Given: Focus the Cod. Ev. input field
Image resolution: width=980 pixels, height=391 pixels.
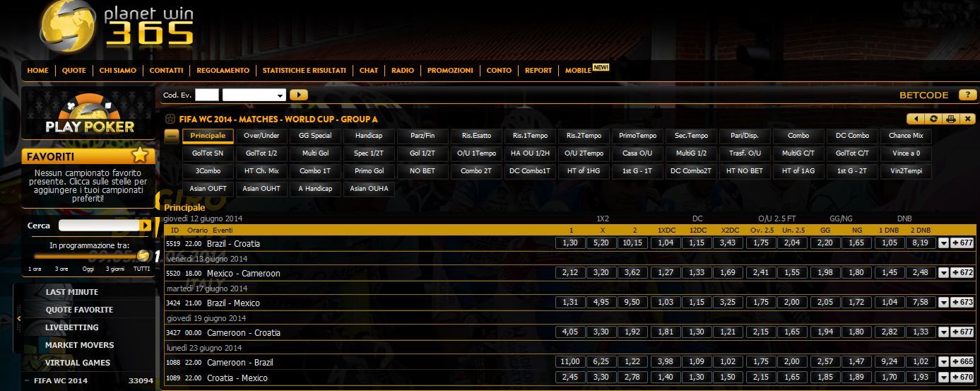Looking at the screenshot, I should point(207,95).
